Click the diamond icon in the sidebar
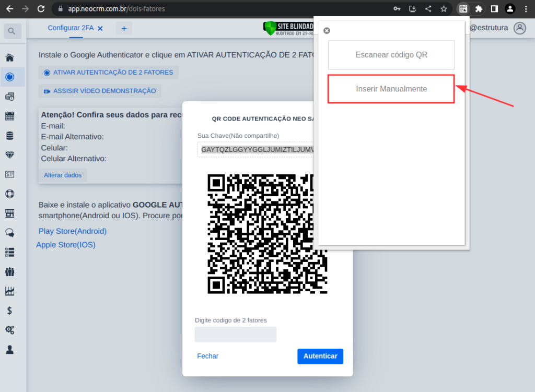535x392 pixels. (9, 155)
